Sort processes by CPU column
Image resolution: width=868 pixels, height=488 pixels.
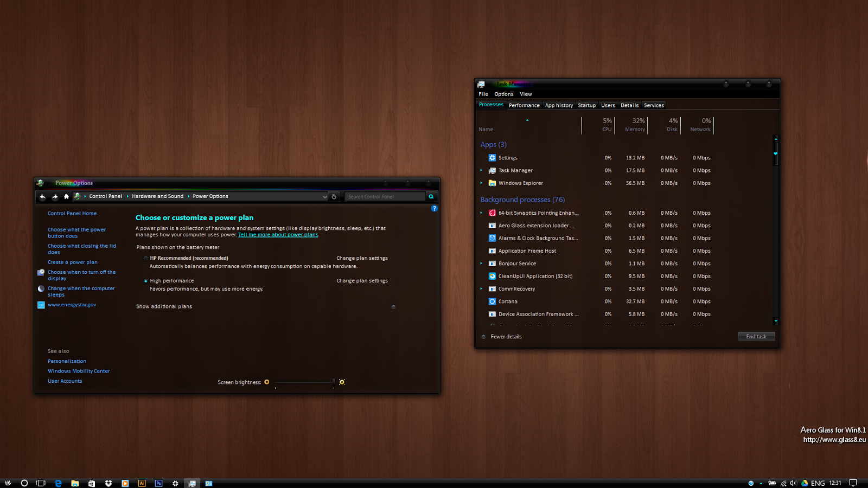click(598, 125)
